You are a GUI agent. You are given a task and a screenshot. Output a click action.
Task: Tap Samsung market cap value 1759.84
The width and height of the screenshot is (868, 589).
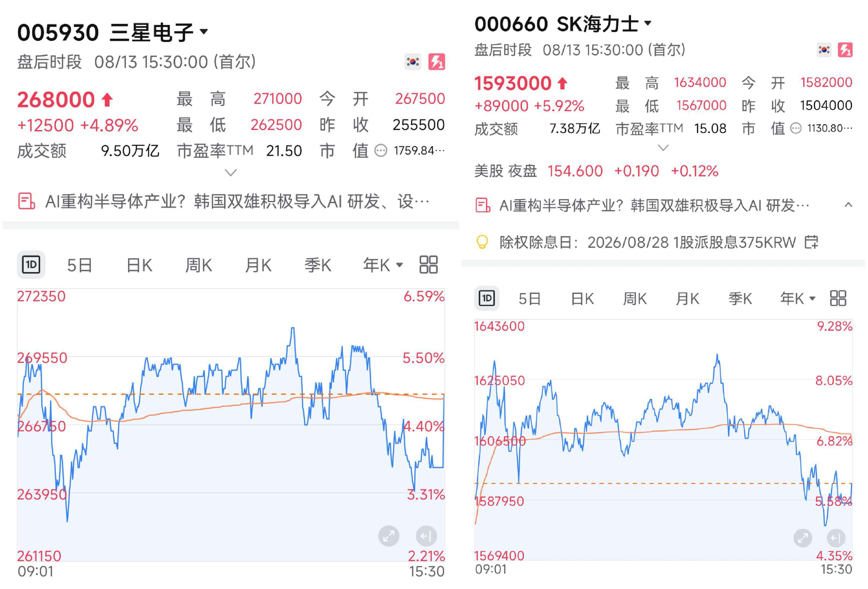419,151
